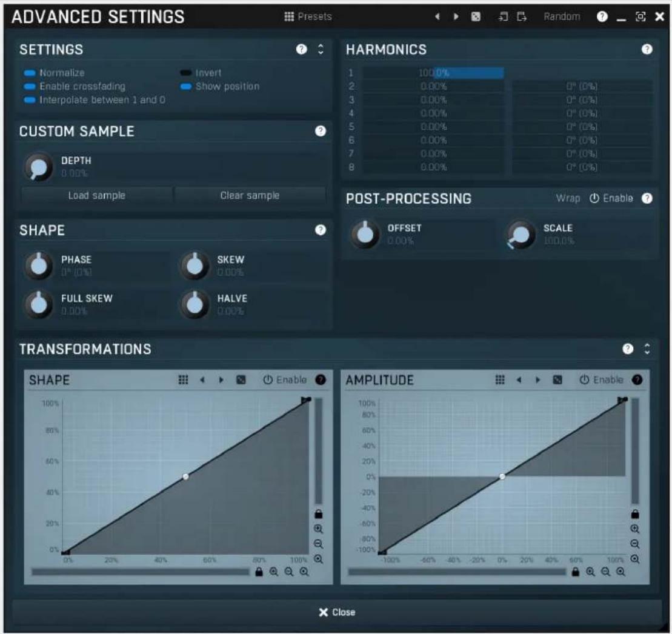This screenshot has width=672, height=634.
Task: Toggle the Show position option
Action: pos(220,86)
